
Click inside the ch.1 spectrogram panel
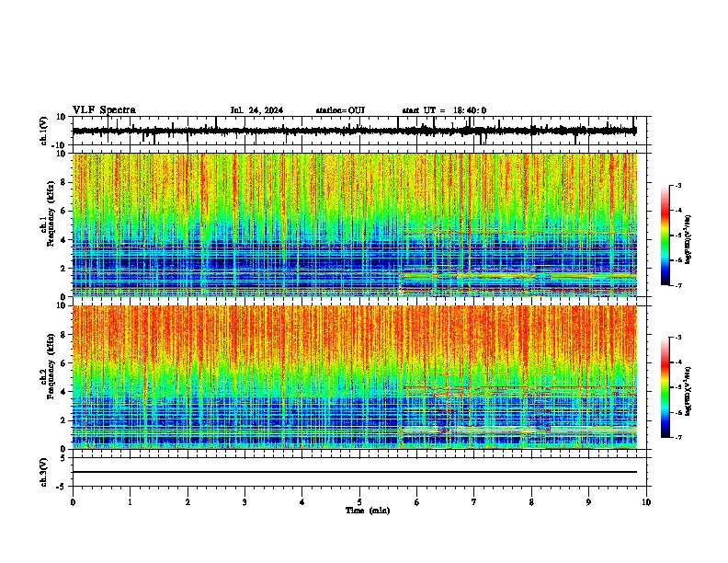(x=355, y=224)
